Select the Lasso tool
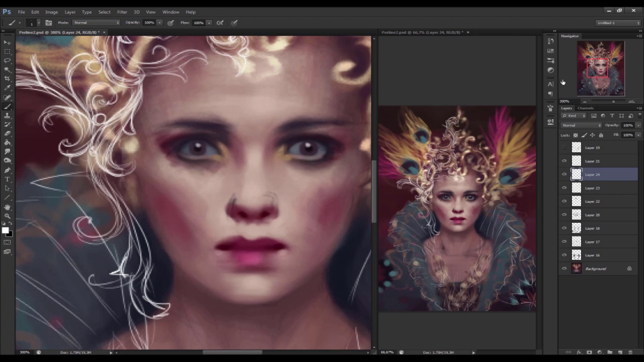The height and width of the screenshot is (362, 644). point(7,60)
